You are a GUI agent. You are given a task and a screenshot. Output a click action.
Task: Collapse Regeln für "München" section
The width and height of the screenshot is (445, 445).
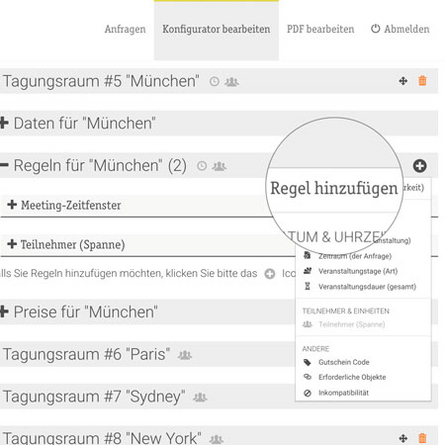(4, 165)
